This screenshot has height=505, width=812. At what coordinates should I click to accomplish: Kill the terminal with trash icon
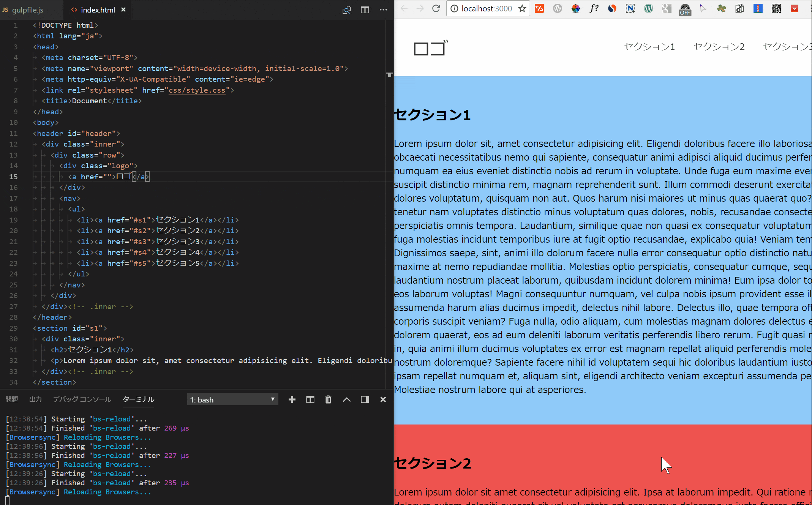click(328, 399)
